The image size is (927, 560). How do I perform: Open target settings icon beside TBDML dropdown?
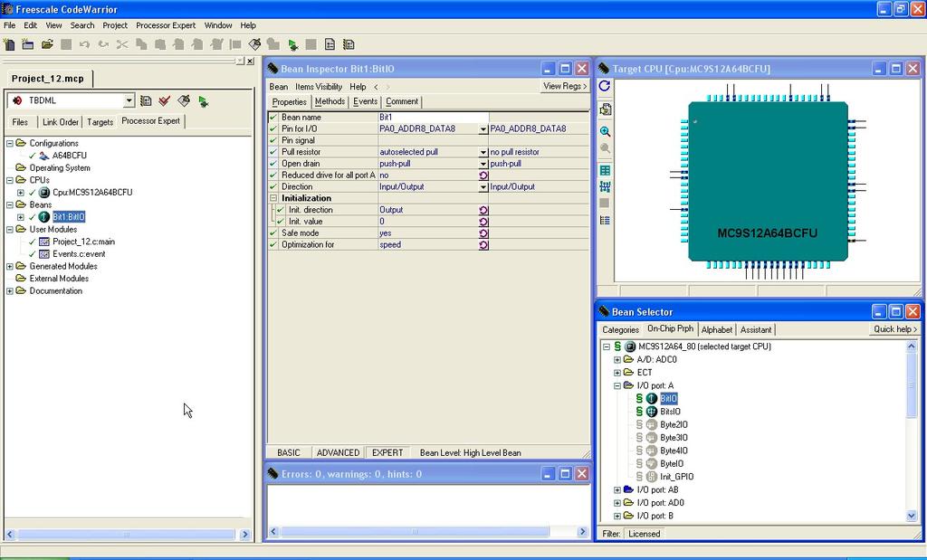click(146, 101)
